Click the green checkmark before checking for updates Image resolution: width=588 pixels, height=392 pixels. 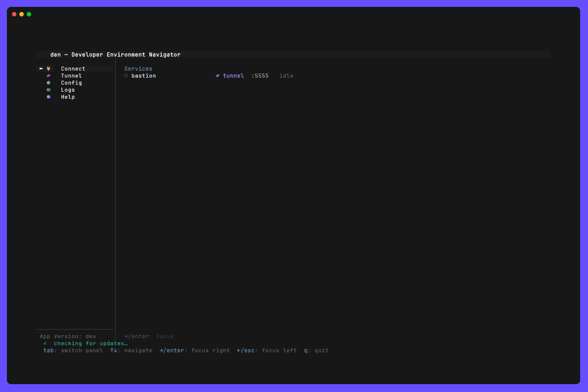coord(45,343)
